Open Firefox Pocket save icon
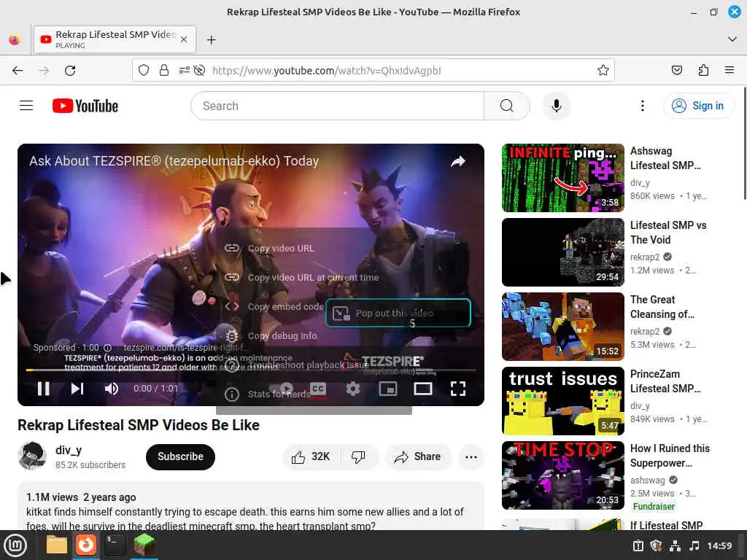 pyautogui.click(x=676, y=71)
